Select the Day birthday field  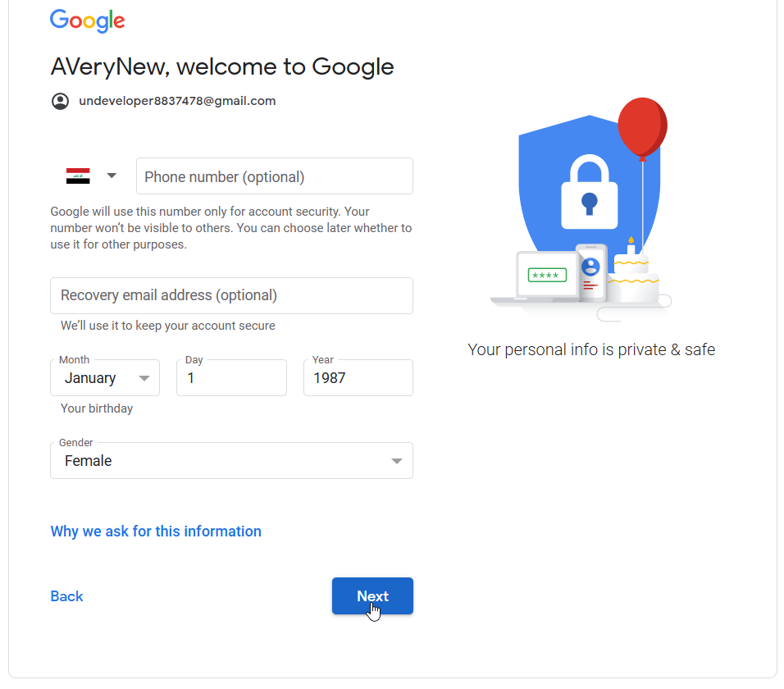pos(231,378)
